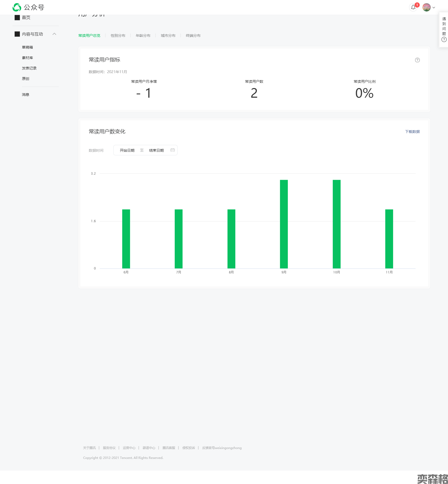Open the 年龄分布 tab
The width and height of the screenshot is (448, 484).
tap(143, 36)
